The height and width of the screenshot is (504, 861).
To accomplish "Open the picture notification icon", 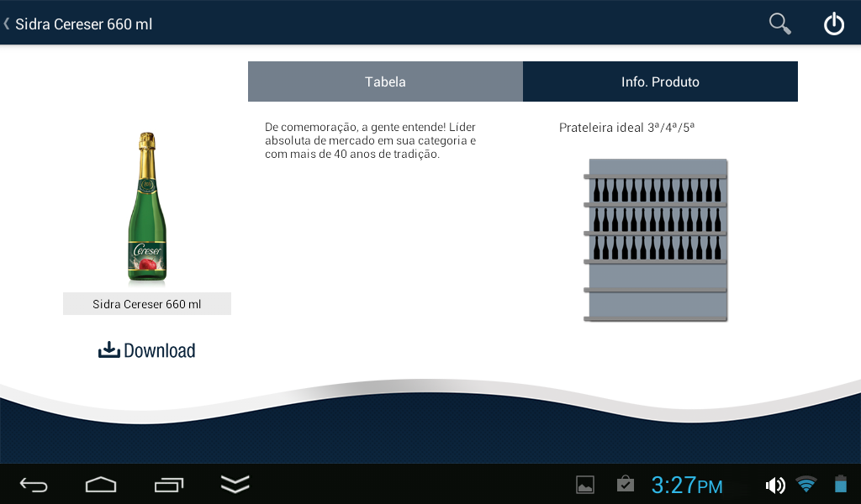I will [x=585, y=485].
